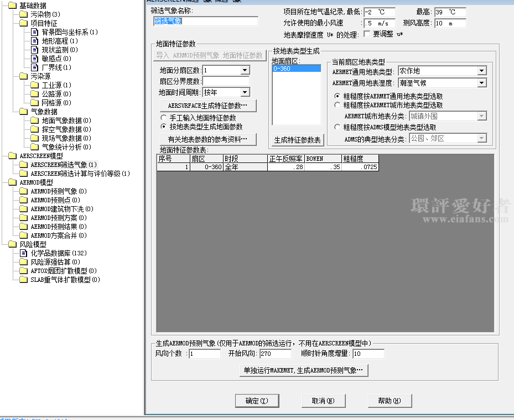This screenshot has height=420, width=514.
Task: Click the 网格源 folder icon
Action: [x=34, y=102]
